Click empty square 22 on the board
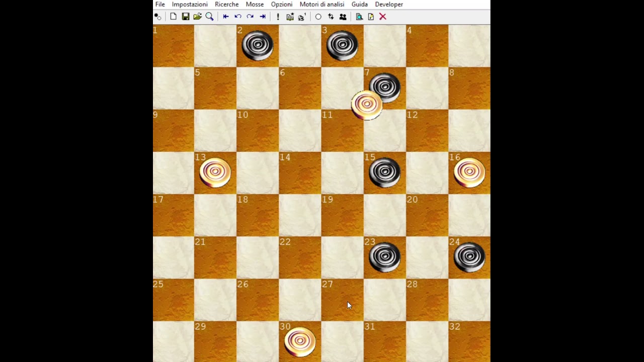This screenshot has width=644, height=362. 300,257
